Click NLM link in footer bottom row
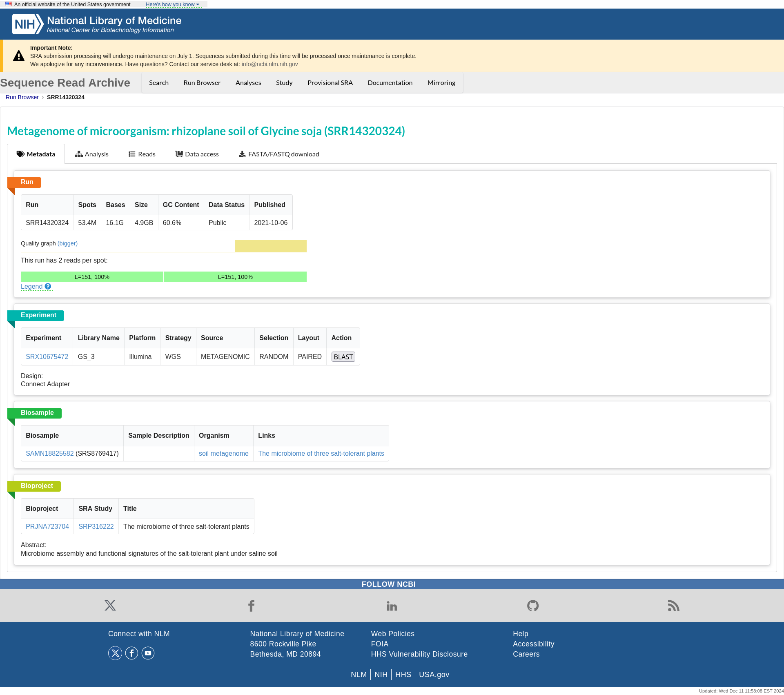784x695 pixels. [x=359, y=675]
